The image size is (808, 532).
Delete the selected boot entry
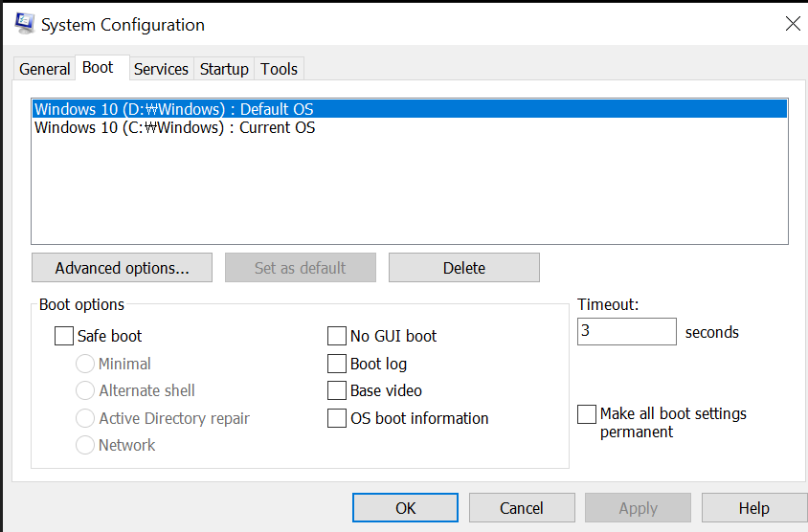pyautogui.click(x=464, y=268)
